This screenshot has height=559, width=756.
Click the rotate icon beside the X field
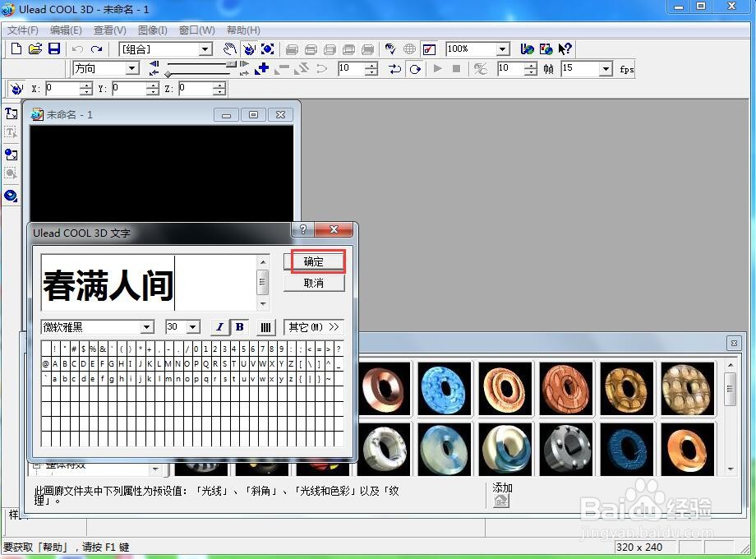16,89
